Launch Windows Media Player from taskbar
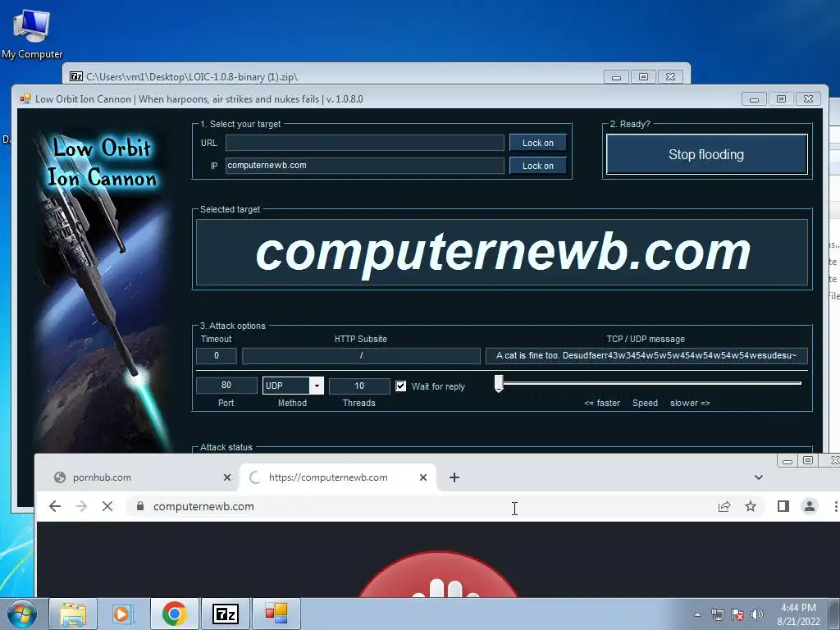The image size is (840, 630). point(123,614)
